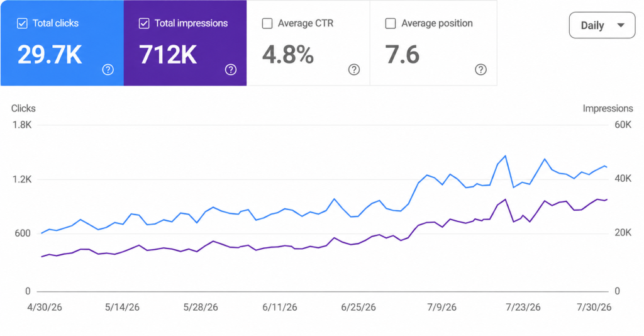Click the Impressions axis title

point(608,108)
